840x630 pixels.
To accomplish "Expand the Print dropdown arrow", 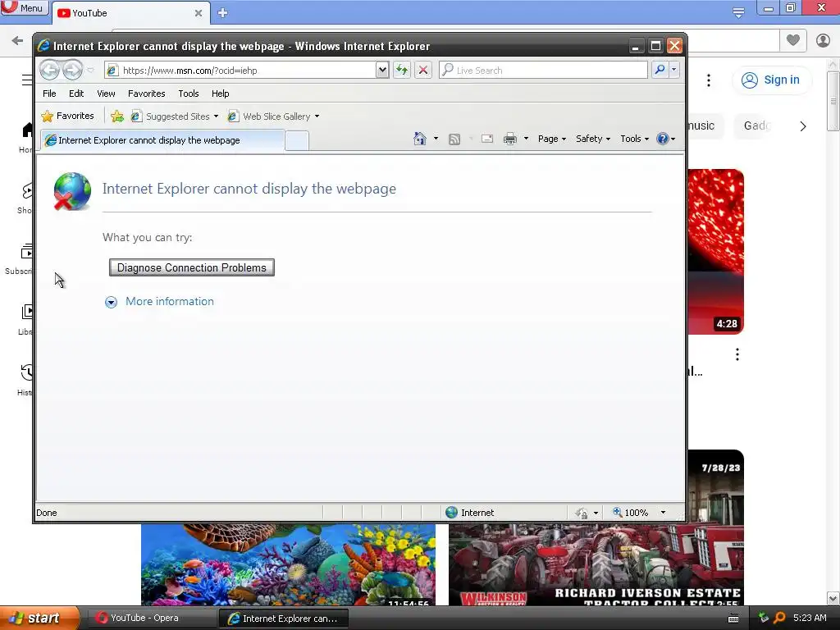I will (526, 139).
